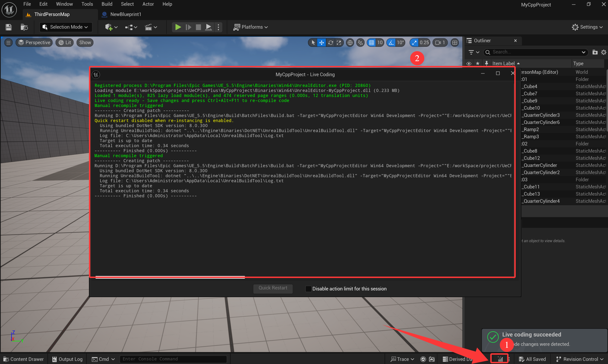Open the Outliner settings gear icon

(x=604, y=52)
